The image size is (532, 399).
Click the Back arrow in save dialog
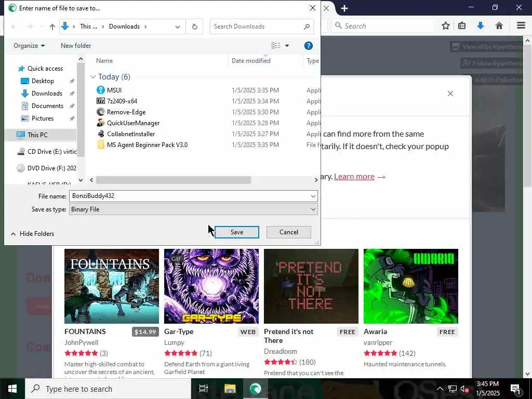(14, 27)
